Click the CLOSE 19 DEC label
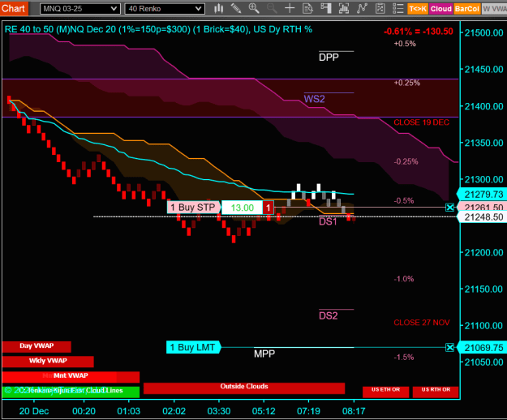507x420 pixels. [x=421, y=122]
